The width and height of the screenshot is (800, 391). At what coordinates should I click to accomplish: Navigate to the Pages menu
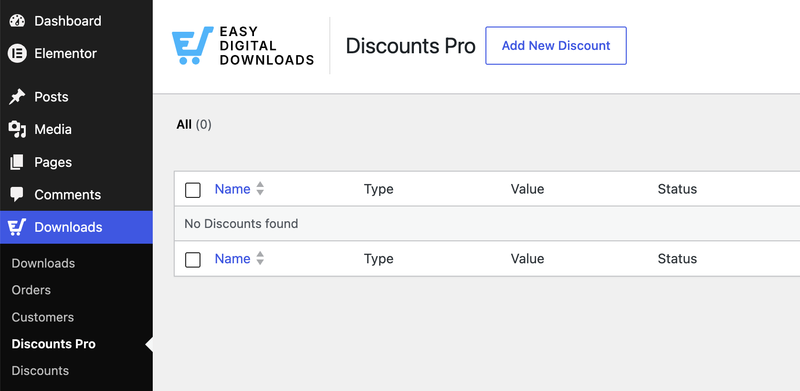(76, 162)
